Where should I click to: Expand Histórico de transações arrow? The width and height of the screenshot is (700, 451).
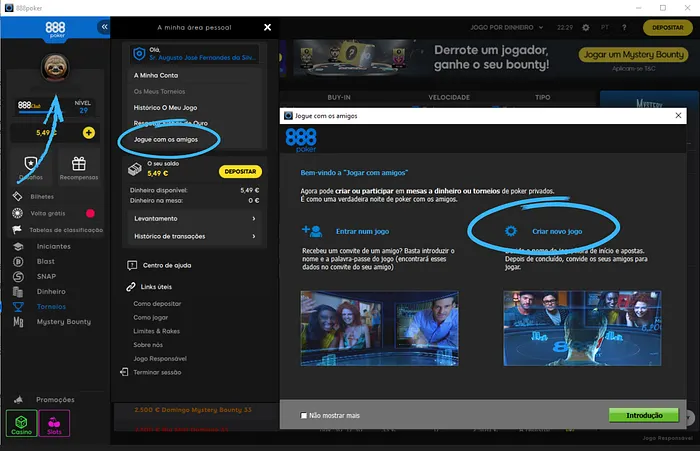tap(254, 236)
